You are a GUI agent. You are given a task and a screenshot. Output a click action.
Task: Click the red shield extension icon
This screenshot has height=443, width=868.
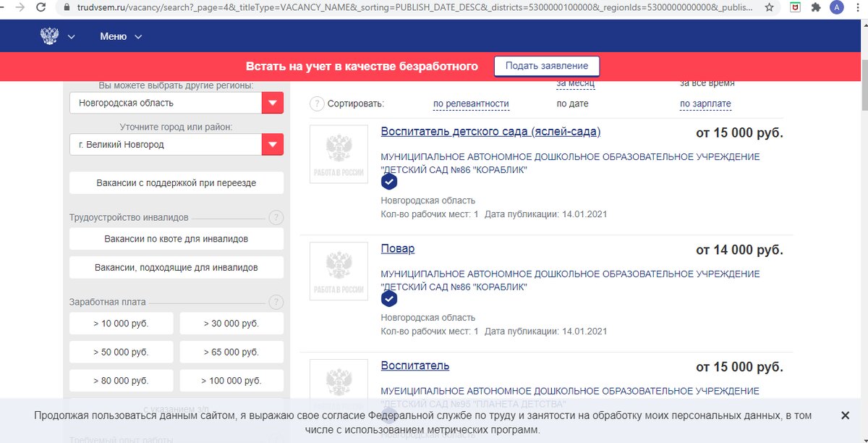click(x=796, y=7)
